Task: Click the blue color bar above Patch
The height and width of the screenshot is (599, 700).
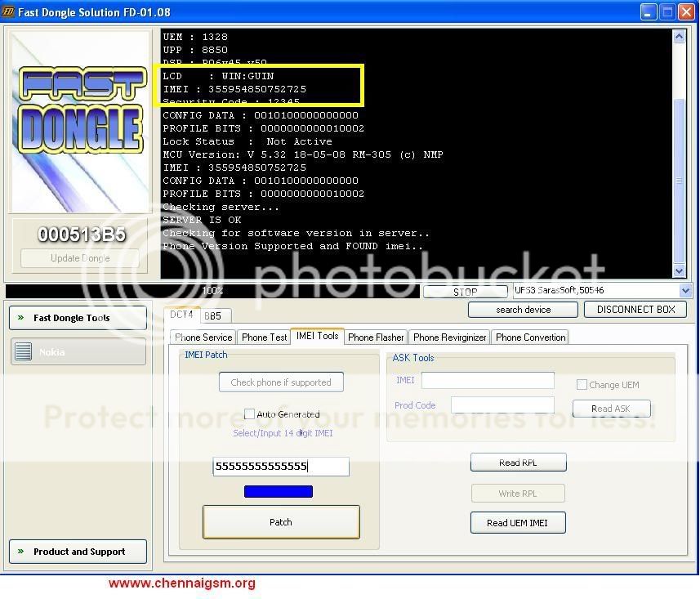Action: click(279, 491)
